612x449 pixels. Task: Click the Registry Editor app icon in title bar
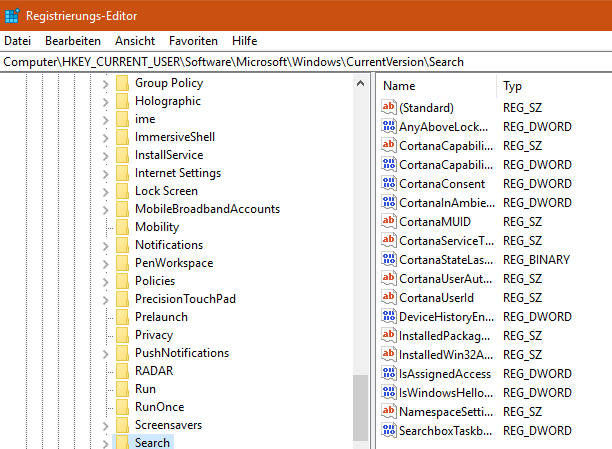[12, 16]
